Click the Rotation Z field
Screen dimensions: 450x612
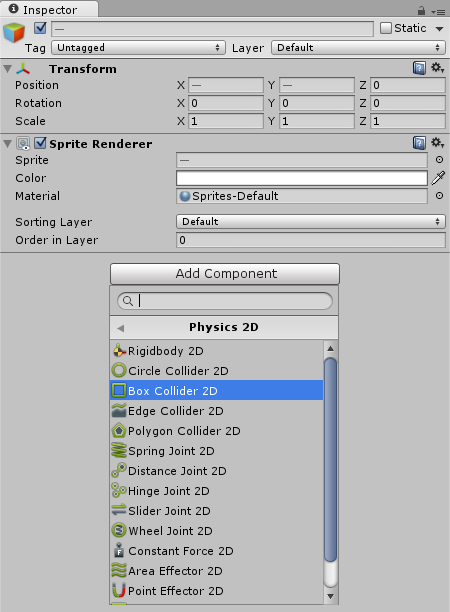click(407, 103)
